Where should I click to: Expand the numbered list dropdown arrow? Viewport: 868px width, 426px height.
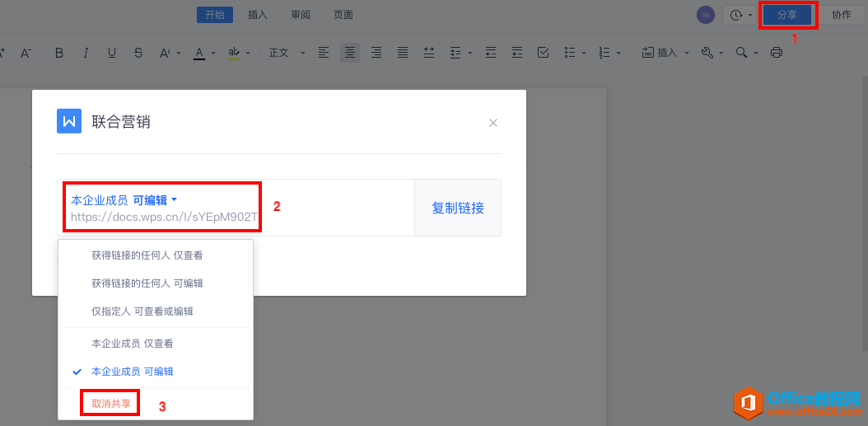click(619, 54)
